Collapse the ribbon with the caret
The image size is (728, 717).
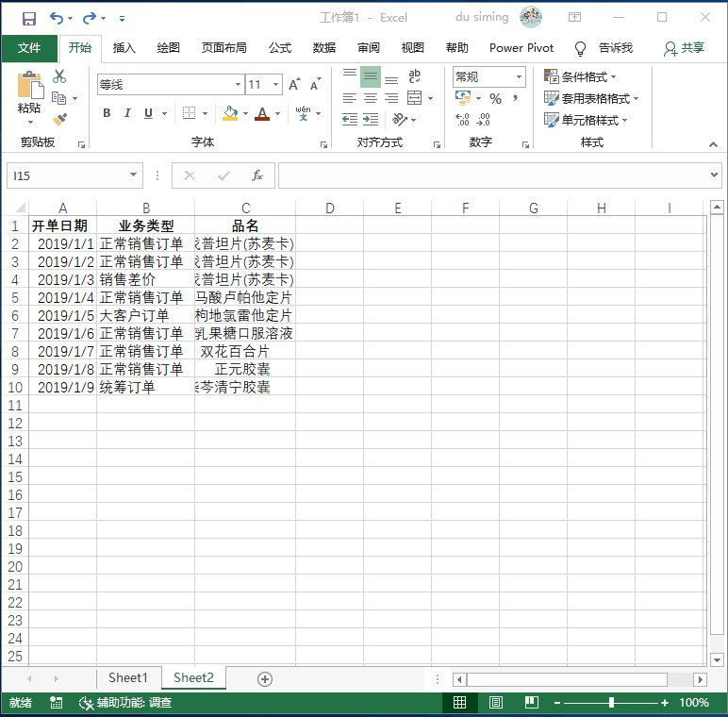coord(713,144)
